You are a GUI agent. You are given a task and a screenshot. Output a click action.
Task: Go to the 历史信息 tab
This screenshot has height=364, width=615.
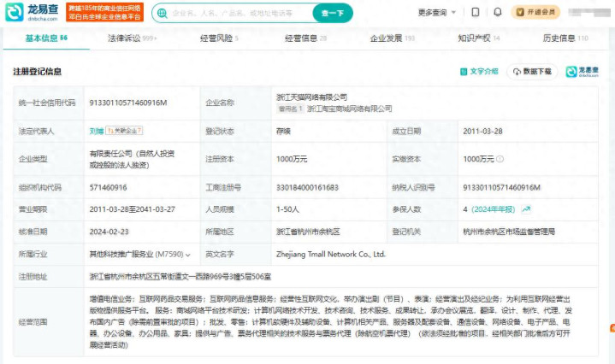coord(565,38)
